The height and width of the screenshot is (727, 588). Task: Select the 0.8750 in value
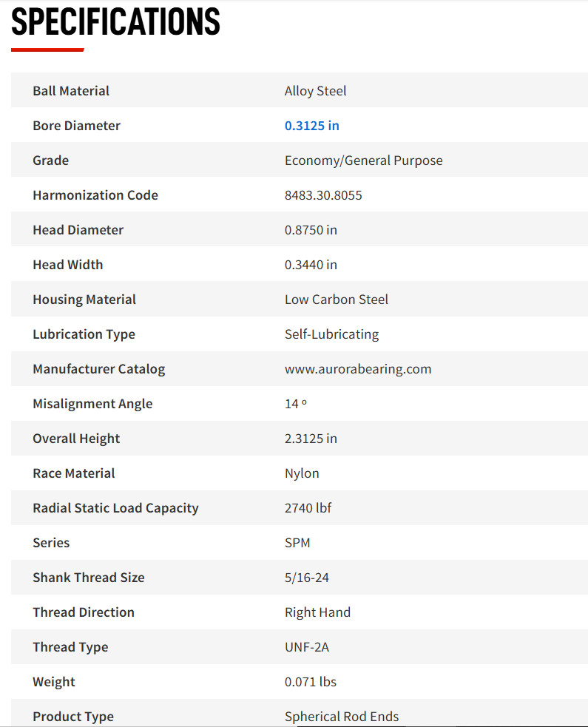tap(311, 230)
